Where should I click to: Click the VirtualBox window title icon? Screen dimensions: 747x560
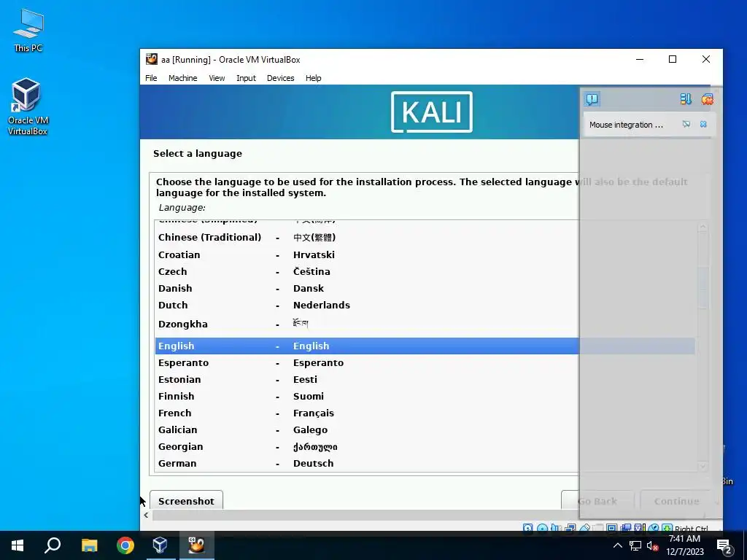click(152, 60)
